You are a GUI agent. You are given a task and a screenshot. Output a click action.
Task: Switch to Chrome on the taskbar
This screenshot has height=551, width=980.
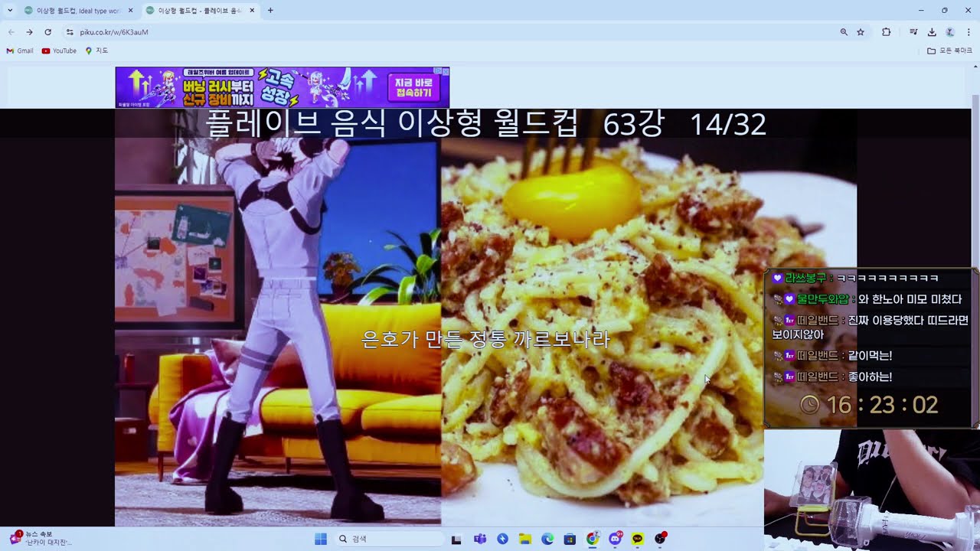(593, 539)
